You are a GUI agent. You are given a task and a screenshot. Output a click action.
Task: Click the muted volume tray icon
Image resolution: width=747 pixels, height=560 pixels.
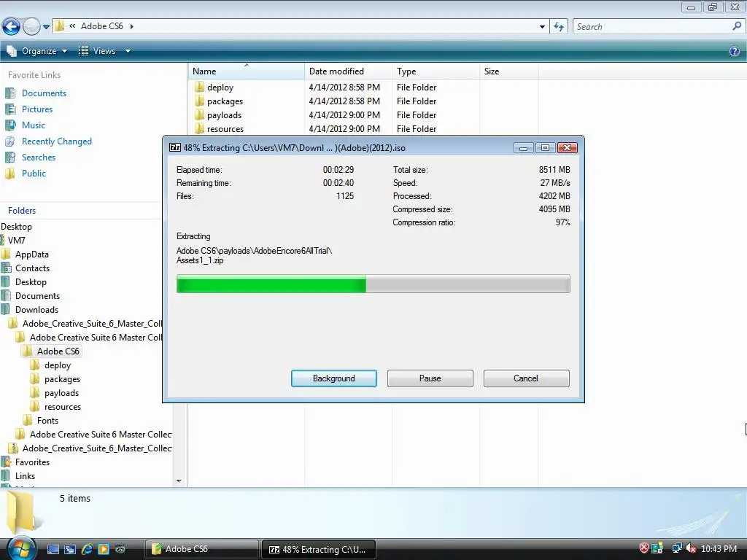tap(691, 548)
